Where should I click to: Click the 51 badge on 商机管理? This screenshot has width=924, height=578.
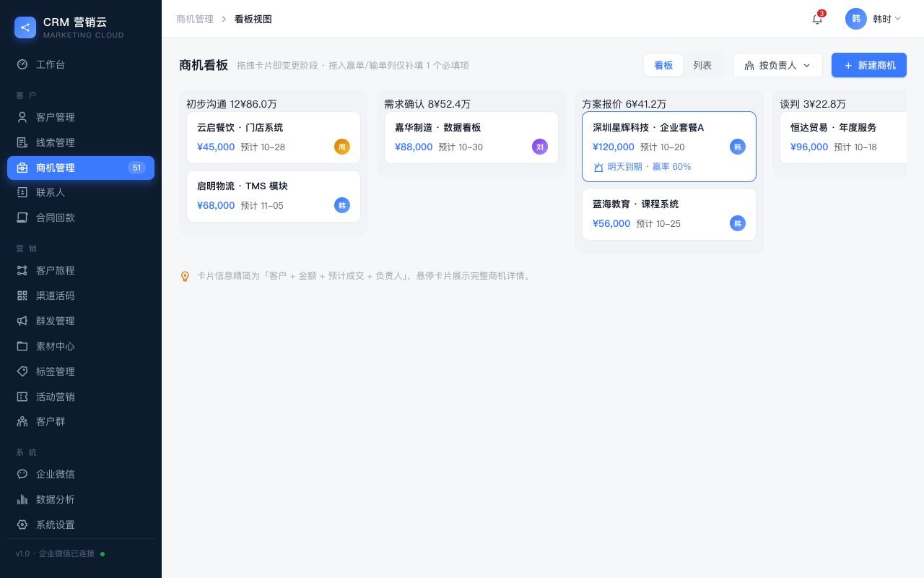[x=136, y=168]
